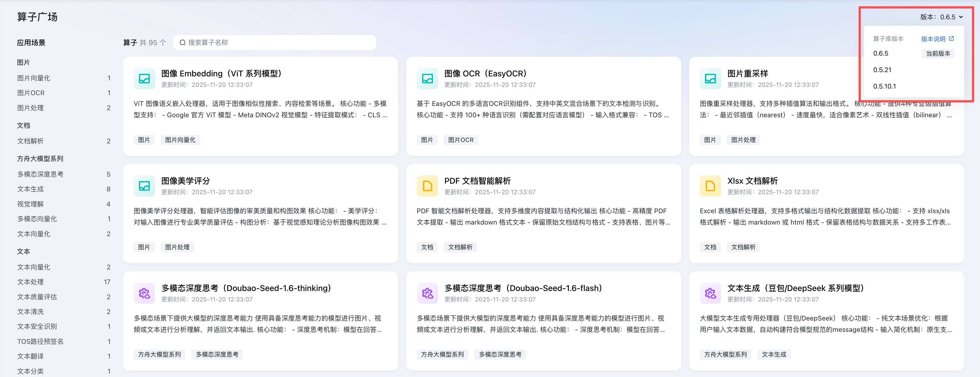Screen dimensions: 980x377
Task: Choose current version 0.6.5 entry
Action: 881,54
